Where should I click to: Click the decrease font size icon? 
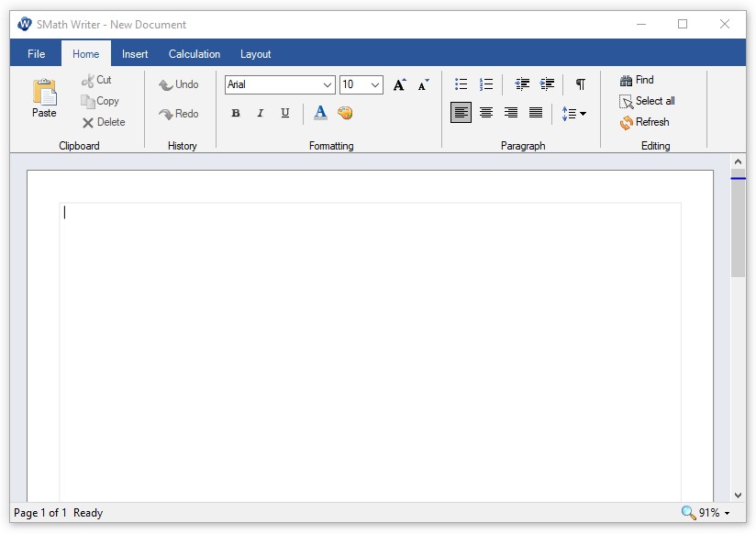pos(423,85)
